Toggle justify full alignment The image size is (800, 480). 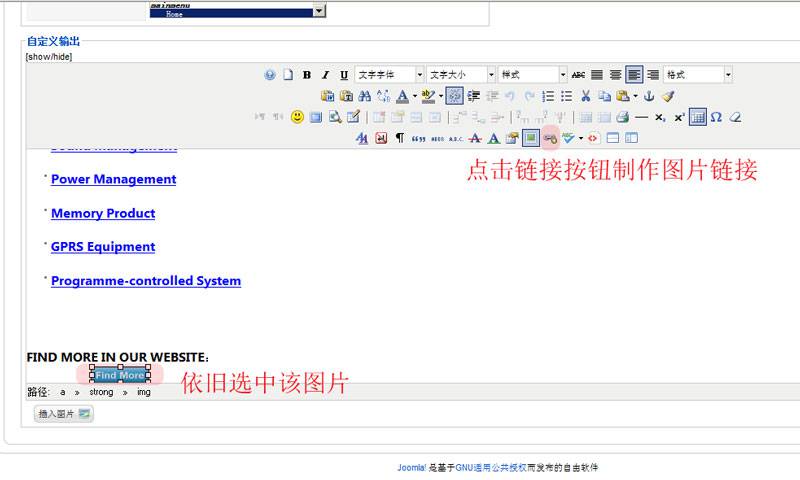pos(597,75)
